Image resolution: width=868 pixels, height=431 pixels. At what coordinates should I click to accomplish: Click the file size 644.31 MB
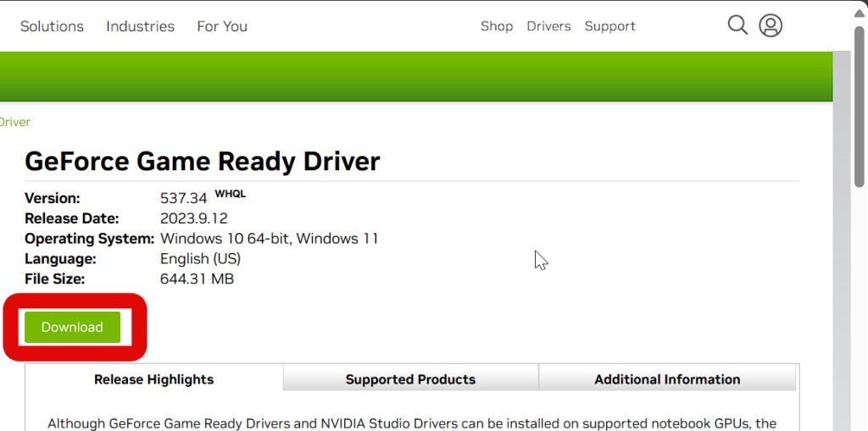point(197,279)
